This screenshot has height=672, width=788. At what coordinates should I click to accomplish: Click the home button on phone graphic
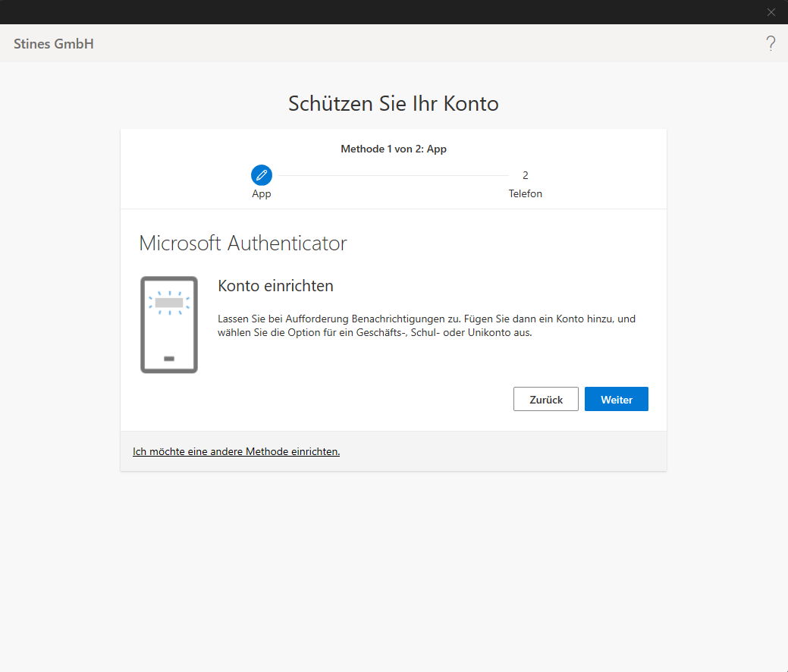coord(169,358)
